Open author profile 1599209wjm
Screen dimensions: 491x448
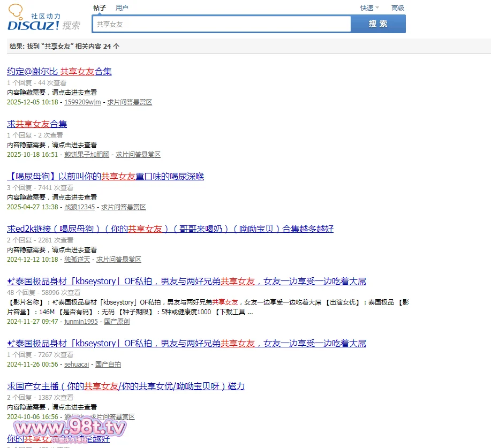(x=82, y=102)
